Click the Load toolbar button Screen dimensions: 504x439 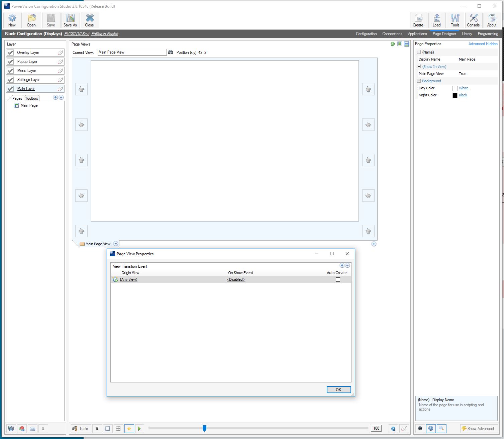(x=437, y=20)
